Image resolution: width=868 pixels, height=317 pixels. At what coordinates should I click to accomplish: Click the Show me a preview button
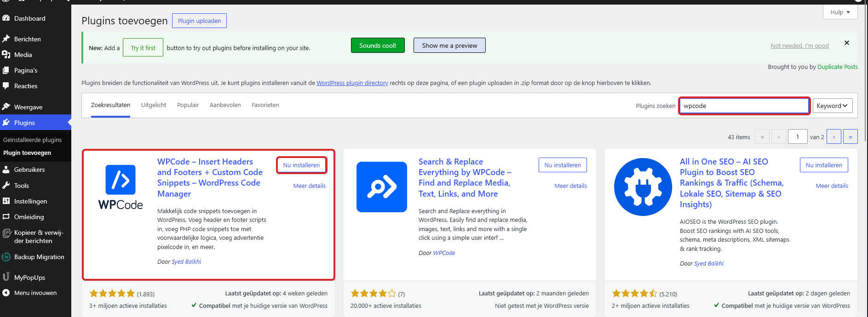[x=449, y=45]
